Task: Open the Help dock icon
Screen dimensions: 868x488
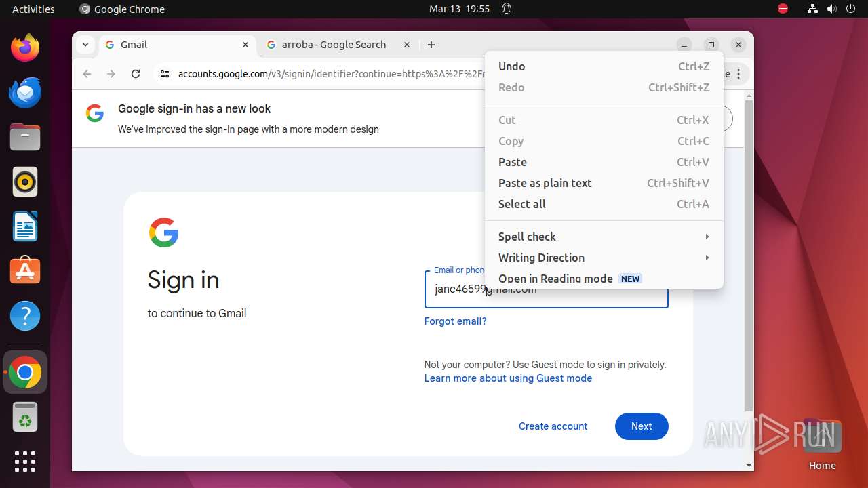Action: pyautogui.click(x=25, y=316)
